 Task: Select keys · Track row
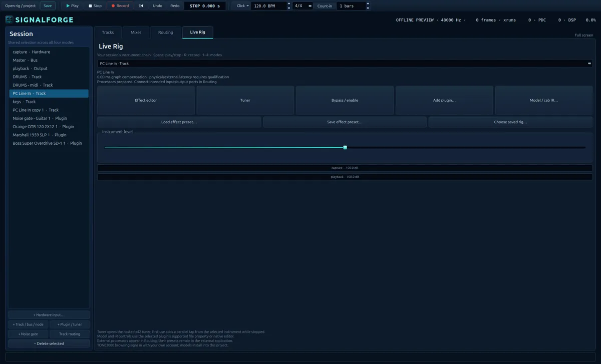[x=49, y=102]
